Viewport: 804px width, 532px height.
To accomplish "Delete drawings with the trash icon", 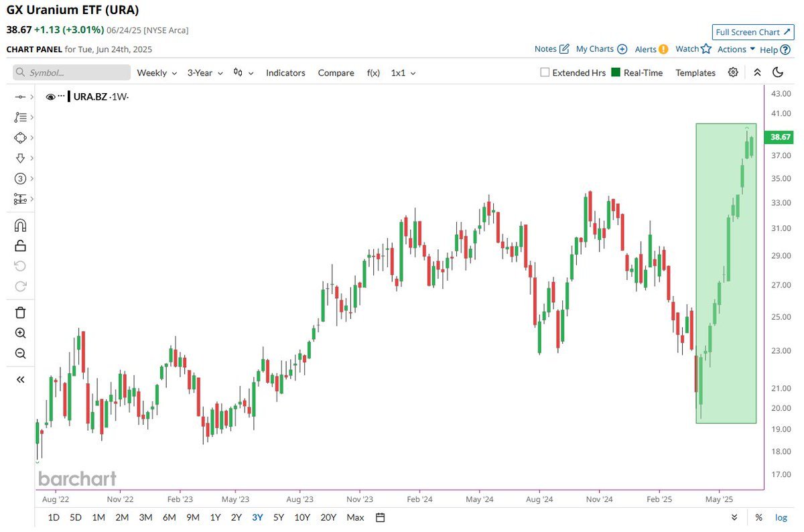I will [x=20, y=312].
